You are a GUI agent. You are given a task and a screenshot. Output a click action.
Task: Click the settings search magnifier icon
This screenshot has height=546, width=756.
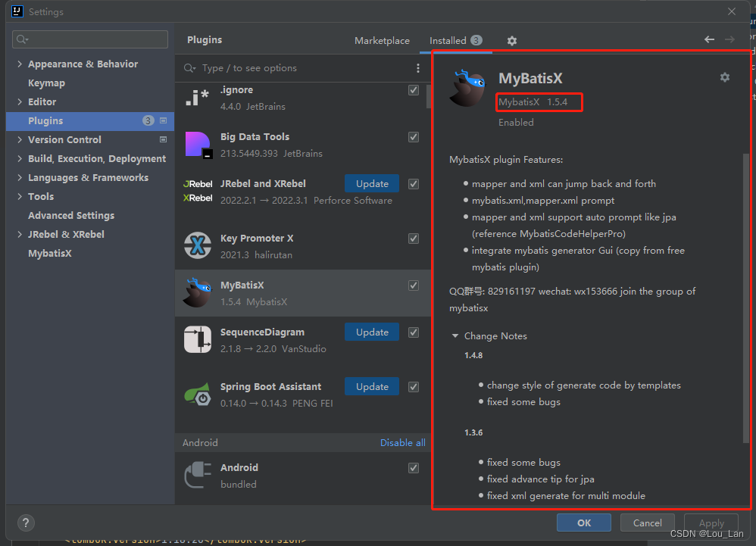pos(22,39)
